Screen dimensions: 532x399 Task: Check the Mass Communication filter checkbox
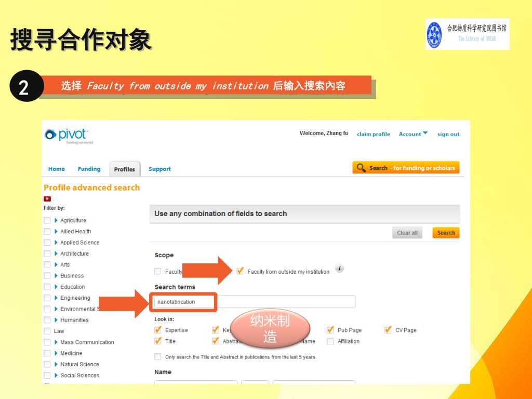click(47, 342)
